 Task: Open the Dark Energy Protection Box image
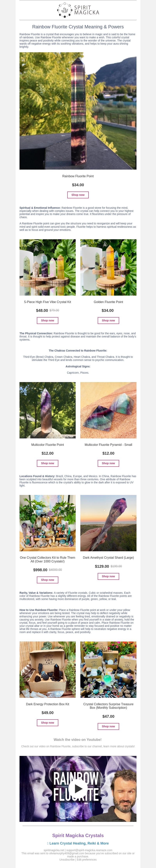(47, 669)
